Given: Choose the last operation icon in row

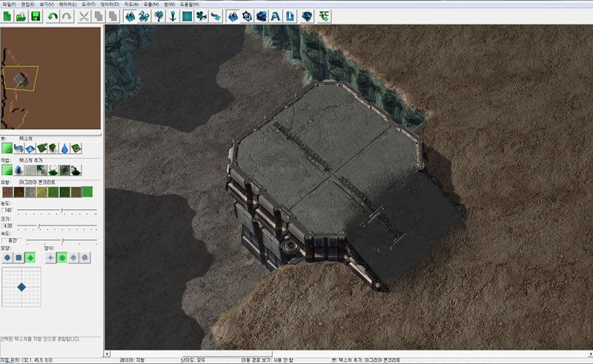Looking at the screenshot, I should pos(76,171).
